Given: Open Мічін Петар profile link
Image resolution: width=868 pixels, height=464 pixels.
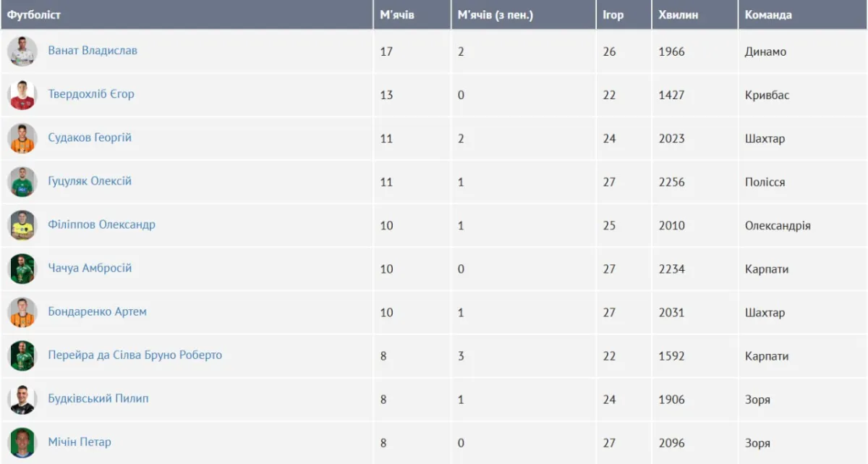Looking at the screenshot, I should tap(80, 442).
